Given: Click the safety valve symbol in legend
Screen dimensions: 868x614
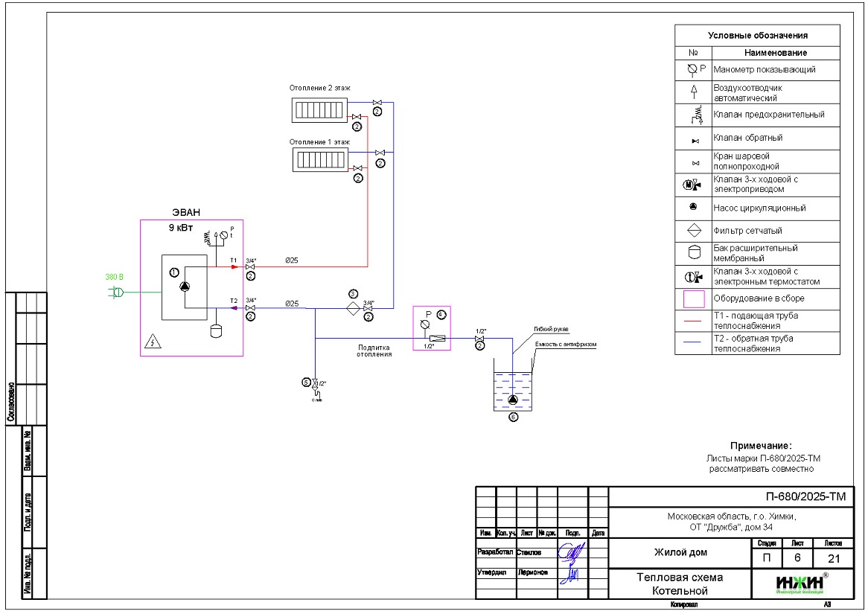Looking at the screenshot, I should tap(693, 115).
